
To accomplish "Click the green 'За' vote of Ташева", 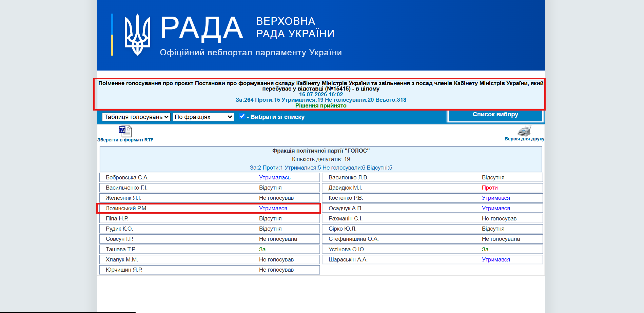I will [x=262, y=250].
